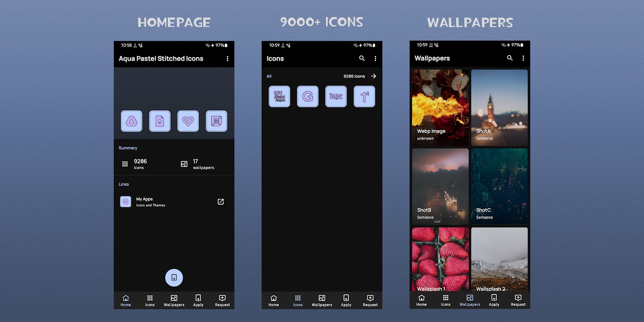This screenshot has height=322, width=644.
Task: Switch to Icons tab on homepage bottom bar
Action: tap(150, 301)
